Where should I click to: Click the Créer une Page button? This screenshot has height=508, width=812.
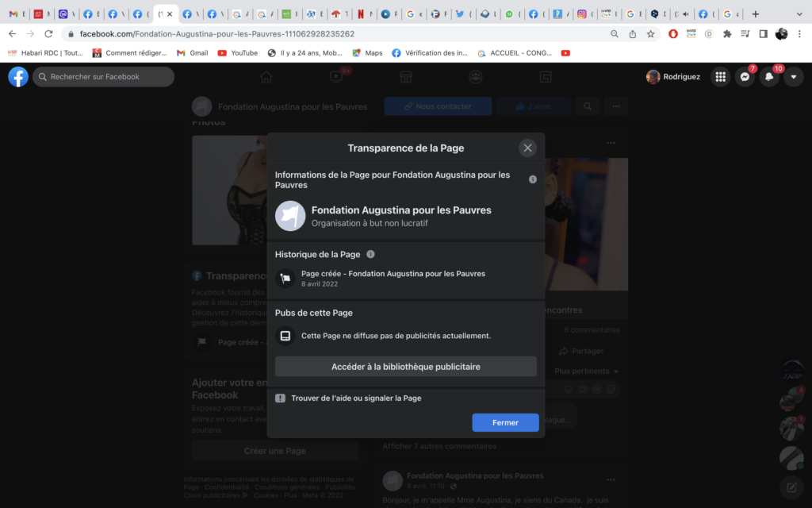275,451
